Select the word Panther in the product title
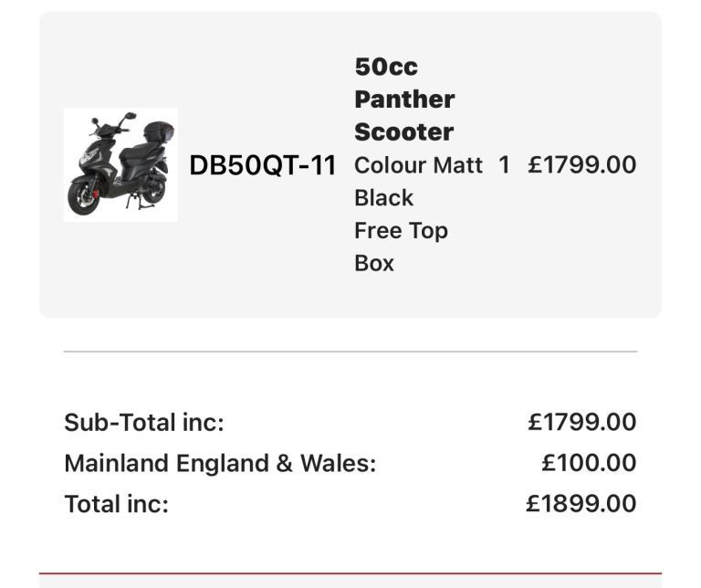701x588 pixels. click(404, 100)
